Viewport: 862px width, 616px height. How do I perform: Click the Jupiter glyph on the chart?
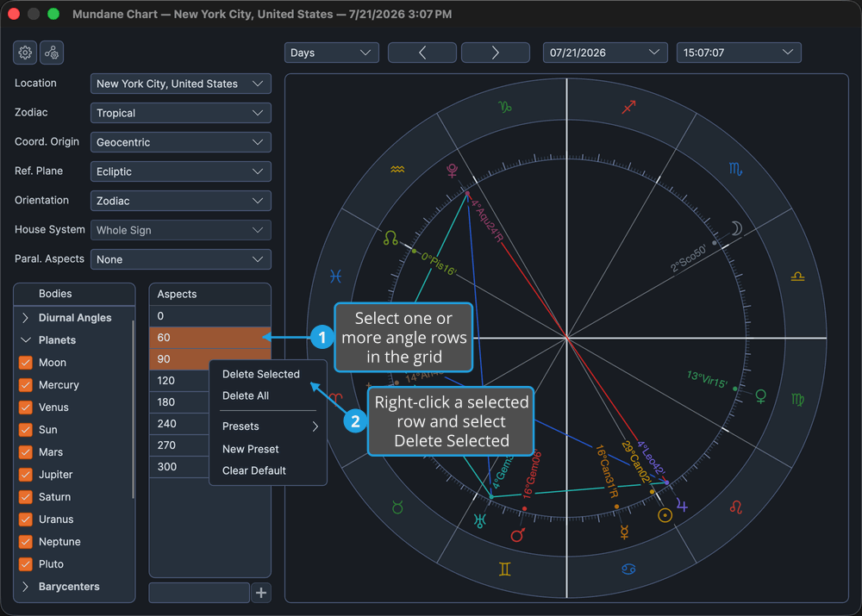pyautogui.click(x=682, y=505)
